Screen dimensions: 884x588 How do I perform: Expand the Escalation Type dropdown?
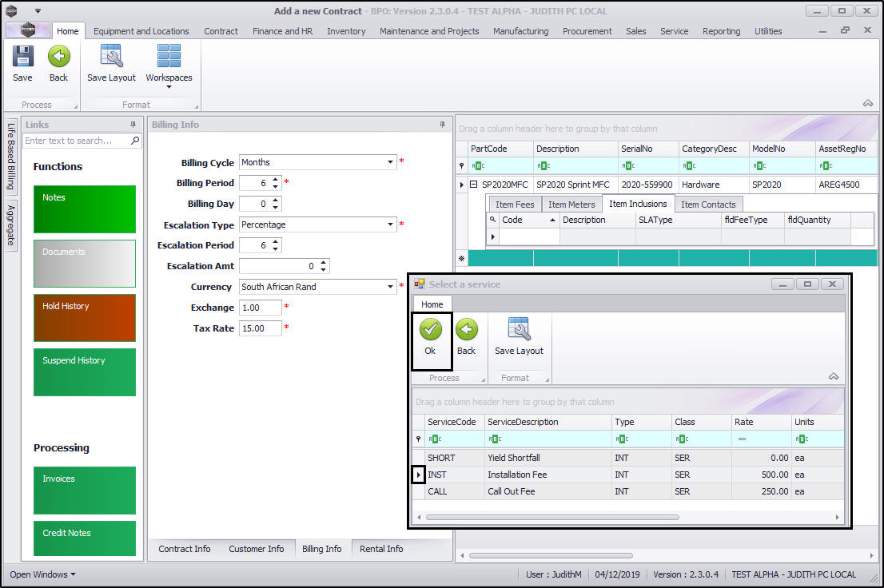coord(391,224)
